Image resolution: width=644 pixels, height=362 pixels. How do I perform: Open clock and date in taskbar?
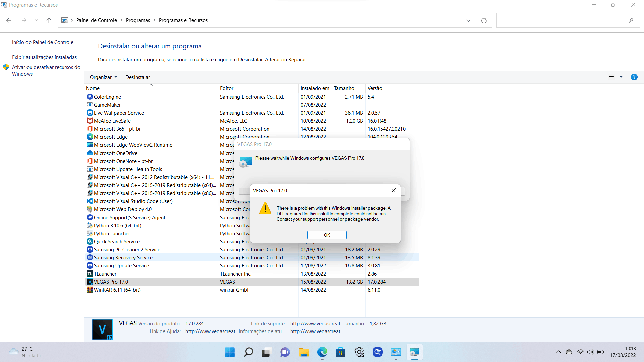tap(623, 352)
